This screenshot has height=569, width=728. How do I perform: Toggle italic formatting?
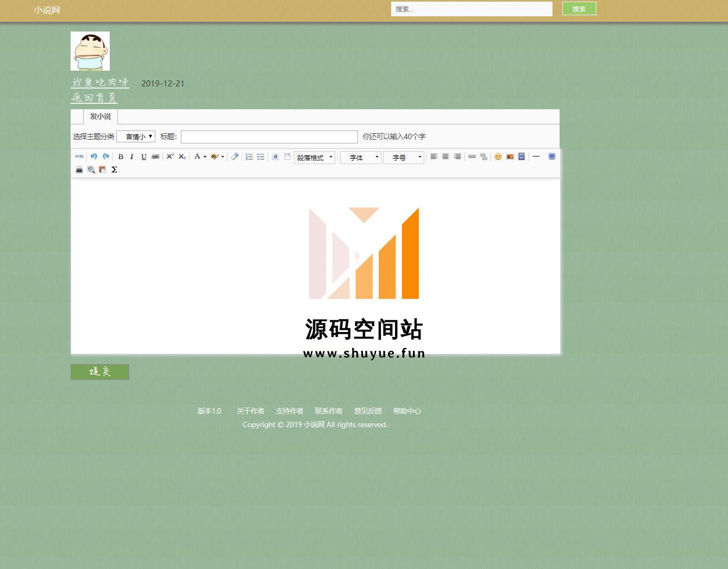point(131,157)
